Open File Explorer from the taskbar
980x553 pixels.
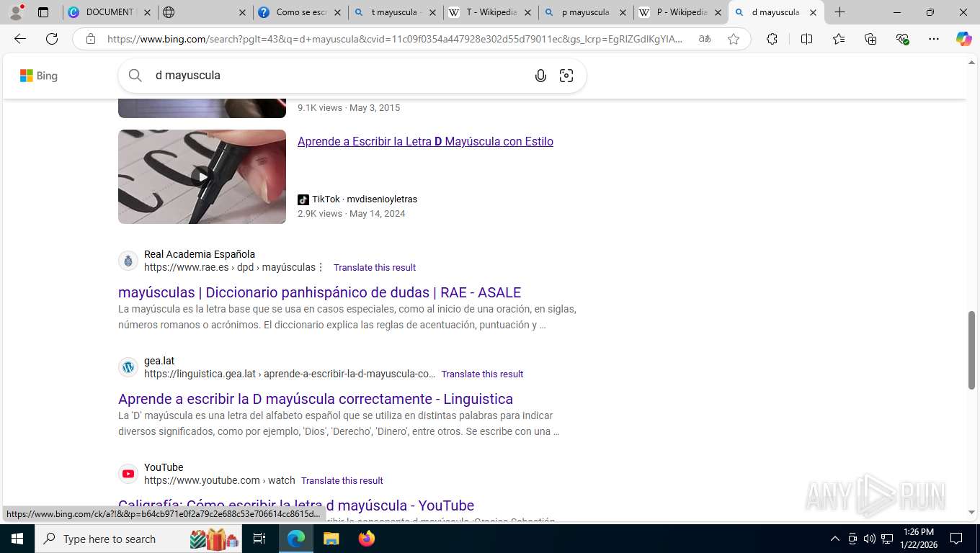point(331,539)
